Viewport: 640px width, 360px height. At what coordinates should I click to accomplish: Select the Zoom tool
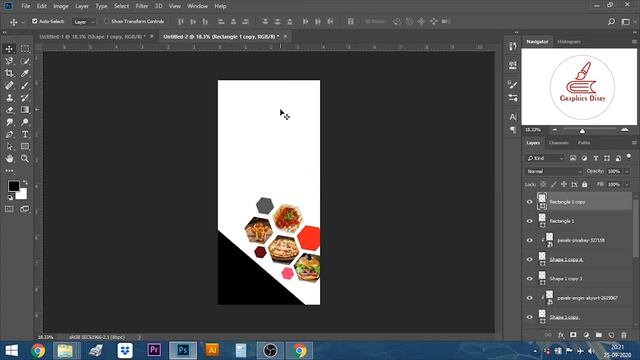[x=25, y=158]
